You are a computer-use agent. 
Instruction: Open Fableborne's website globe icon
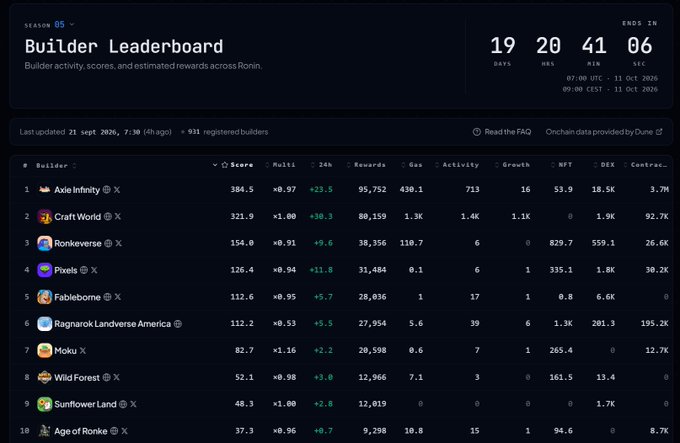pyautogui.click(x=107, y=297)
